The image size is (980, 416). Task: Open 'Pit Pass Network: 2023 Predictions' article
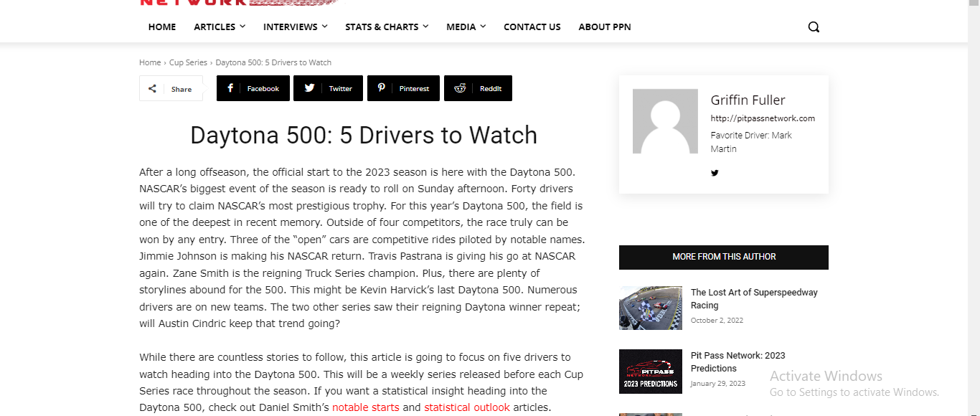coord(738,362)
